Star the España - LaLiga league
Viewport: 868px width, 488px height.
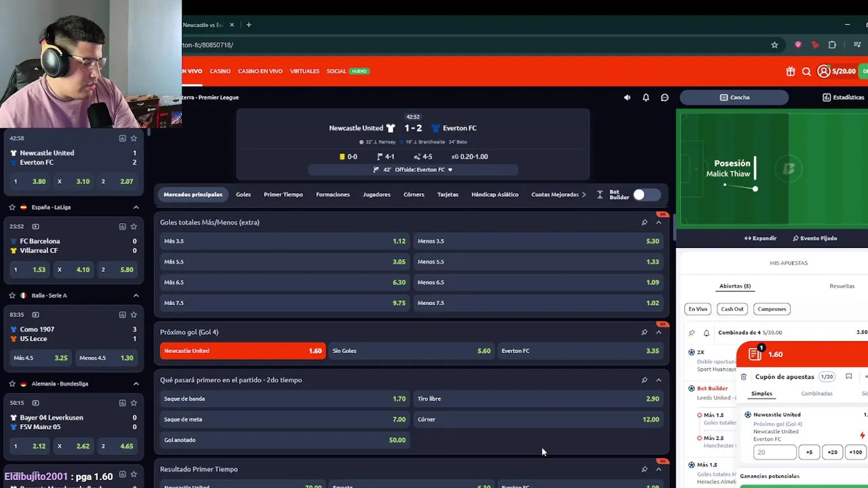click(12, 207)
